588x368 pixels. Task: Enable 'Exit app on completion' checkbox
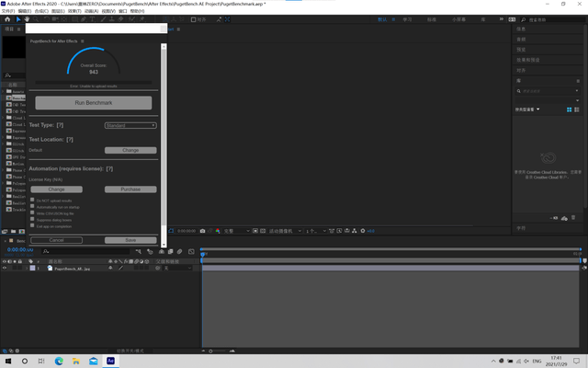click(32, 225)
